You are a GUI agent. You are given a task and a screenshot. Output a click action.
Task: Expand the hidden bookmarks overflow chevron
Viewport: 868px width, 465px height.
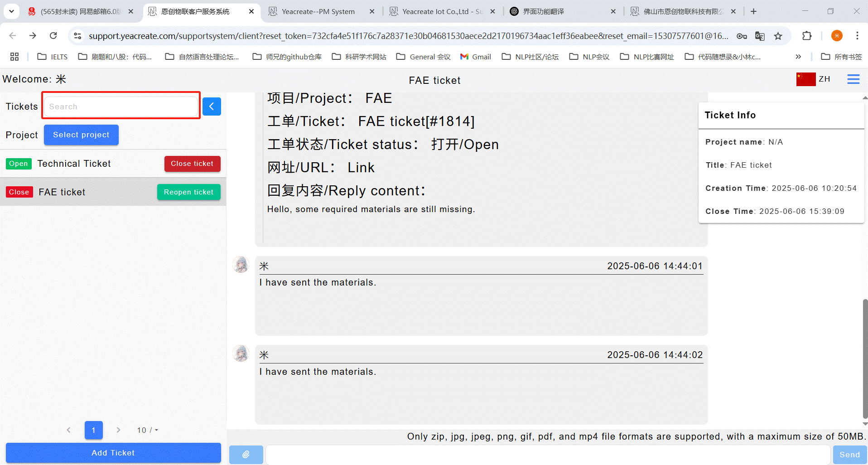point(798,57)
